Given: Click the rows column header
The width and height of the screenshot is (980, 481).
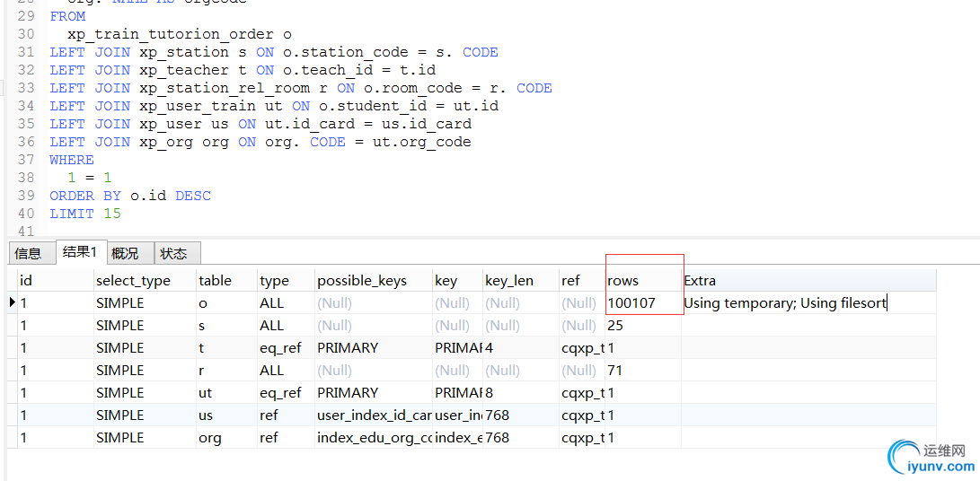Looking at the screenshot, I should [x=643, y=281].
